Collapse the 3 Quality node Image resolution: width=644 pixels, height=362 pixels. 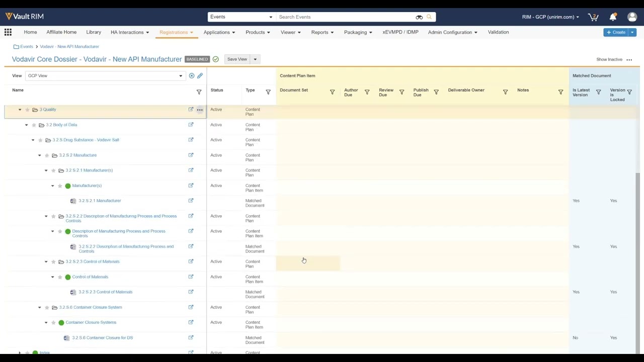pyautogui.click(x=20, y=110)
